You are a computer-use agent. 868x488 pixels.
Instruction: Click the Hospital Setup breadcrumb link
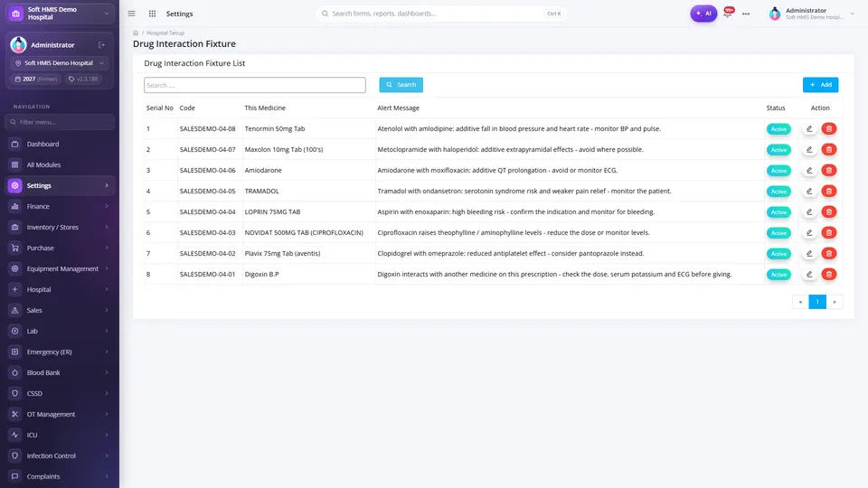coord(165,33)
